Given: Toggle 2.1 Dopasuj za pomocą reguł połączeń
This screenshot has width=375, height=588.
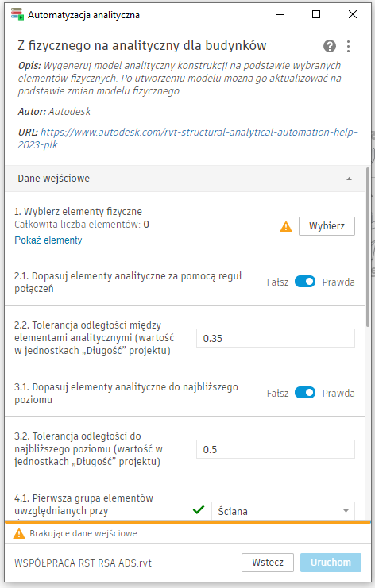Looking at the screenshot, I should click(x=305, y=282).
